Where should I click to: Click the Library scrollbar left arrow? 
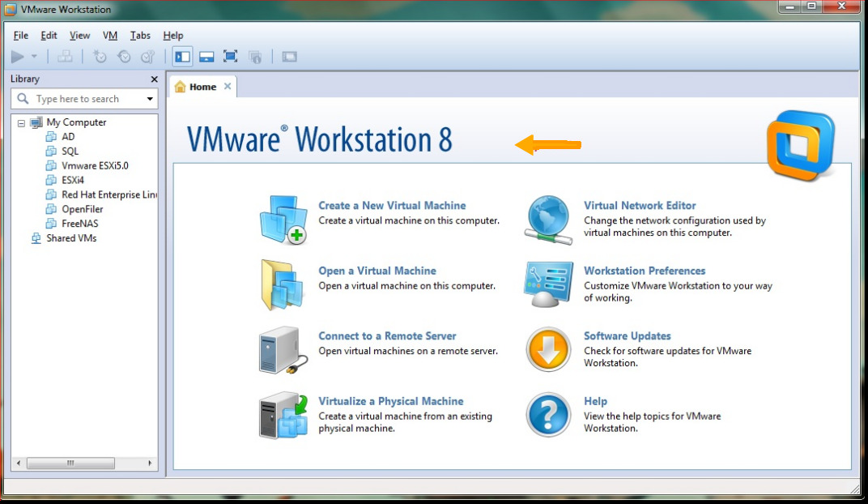19,463
